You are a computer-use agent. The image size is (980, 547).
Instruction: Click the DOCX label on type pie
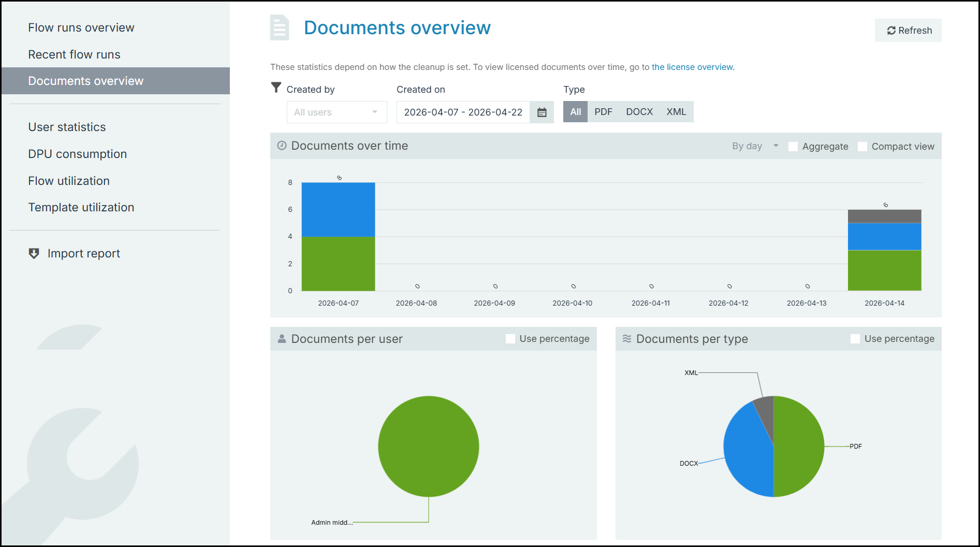pyautogui.click(x=689, y=464)
